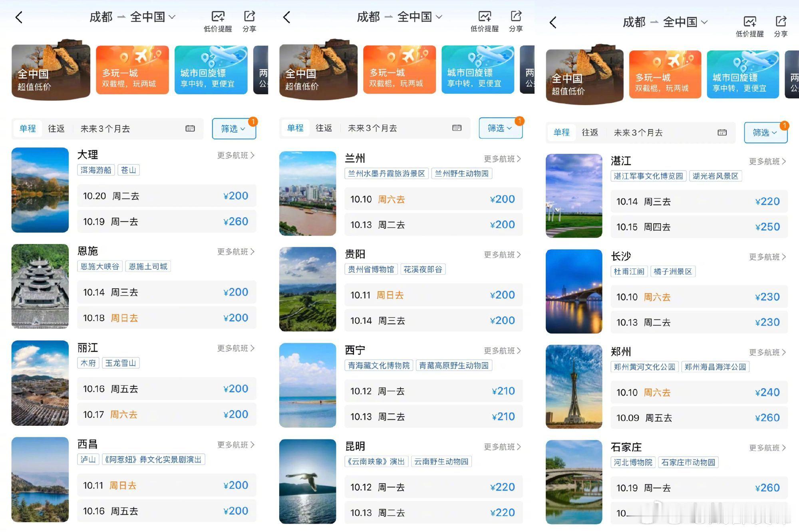The height and width of the screenshot is (532, 799).
Task: Open 更多航班 link for 丽江
Action: [x=236, y=348]
